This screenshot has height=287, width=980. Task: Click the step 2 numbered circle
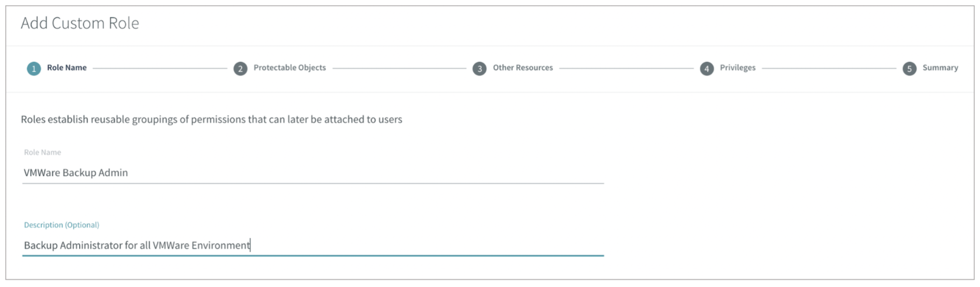(x=240, y=69)
